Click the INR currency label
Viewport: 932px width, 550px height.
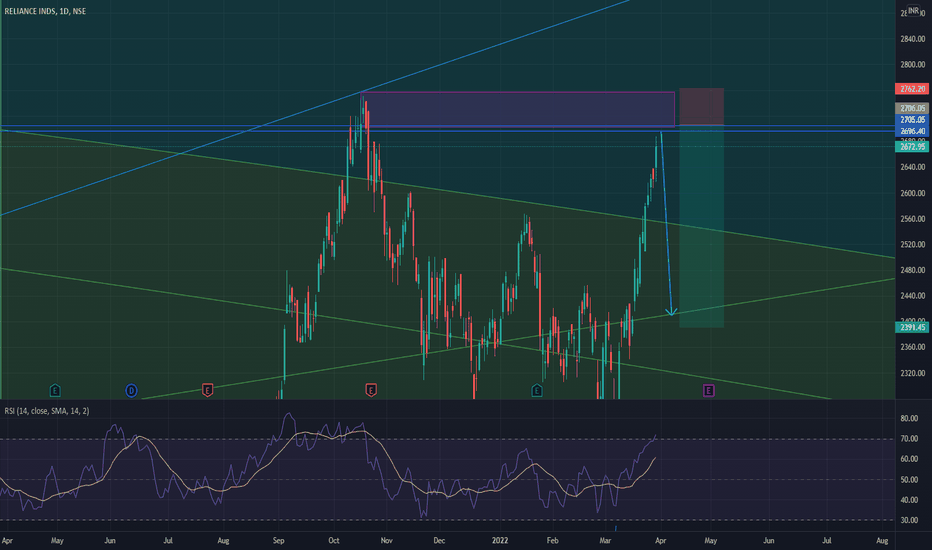[x=913, y=11]
